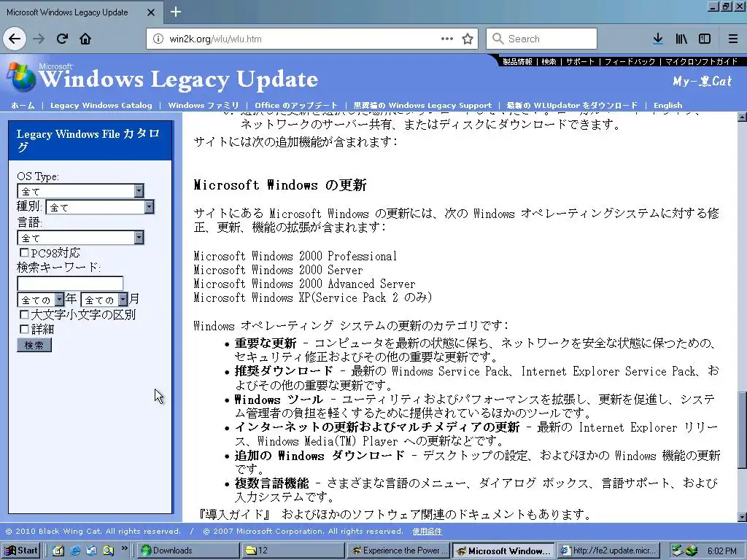Open a new browser tab

[x=175, y=12]
